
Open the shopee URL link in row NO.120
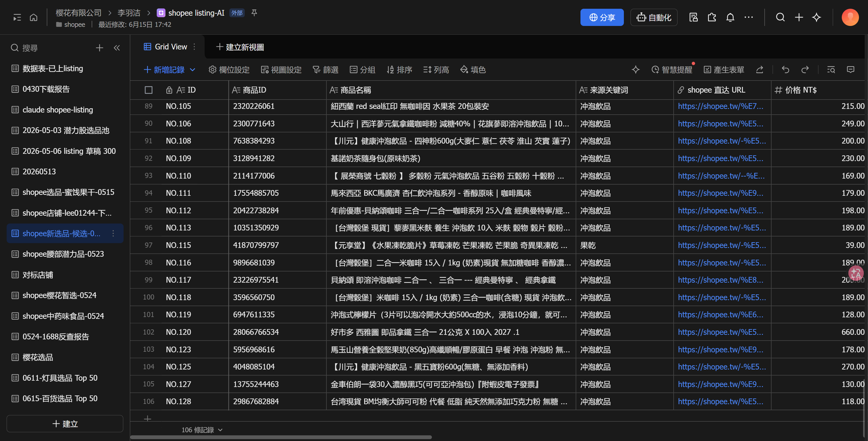(720, 332)
